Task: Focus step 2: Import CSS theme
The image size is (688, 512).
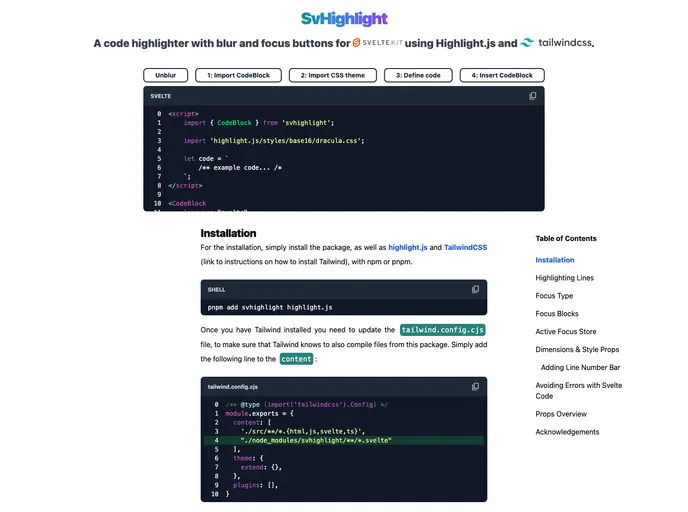Action: pyautogui.click(x=333, y=75)
